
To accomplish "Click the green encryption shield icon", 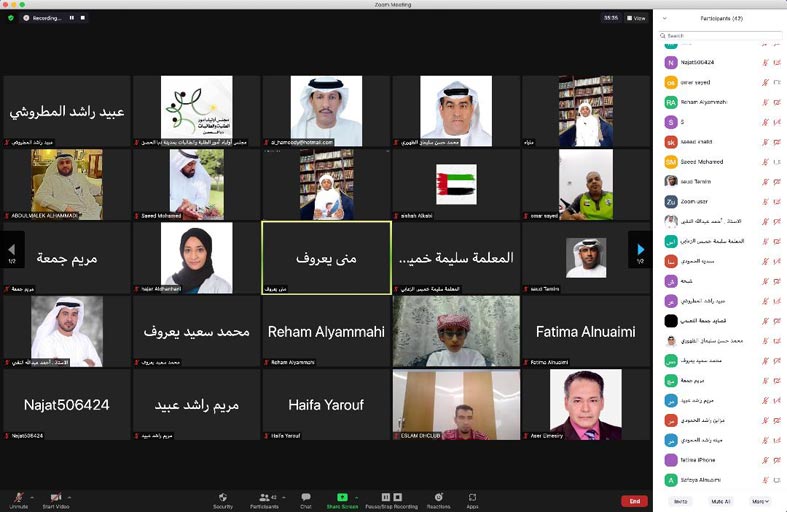I will click(x=11, y=18).
